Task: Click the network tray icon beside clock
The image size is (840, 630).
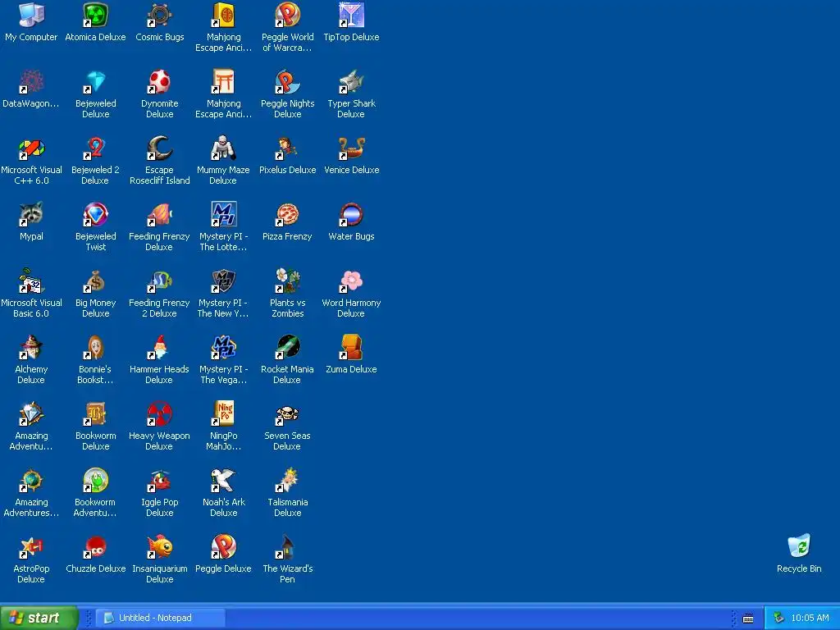Action: (x=778, y=618)
